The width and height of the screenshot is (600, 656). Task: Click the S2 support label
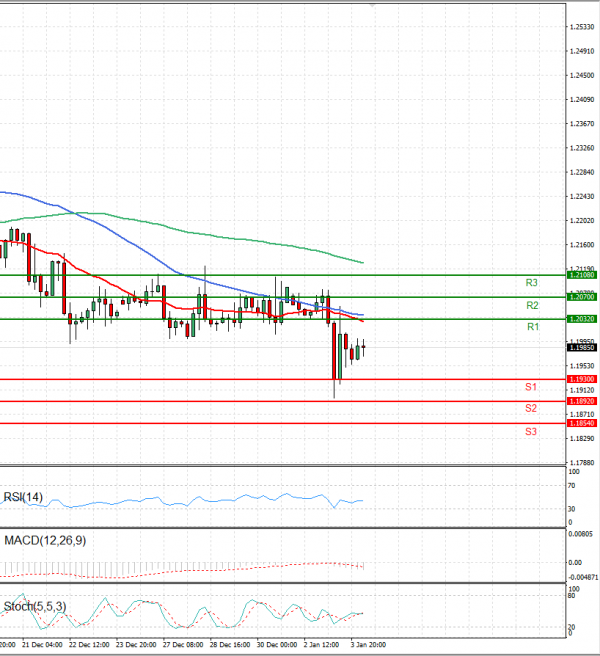coord(531,408)
